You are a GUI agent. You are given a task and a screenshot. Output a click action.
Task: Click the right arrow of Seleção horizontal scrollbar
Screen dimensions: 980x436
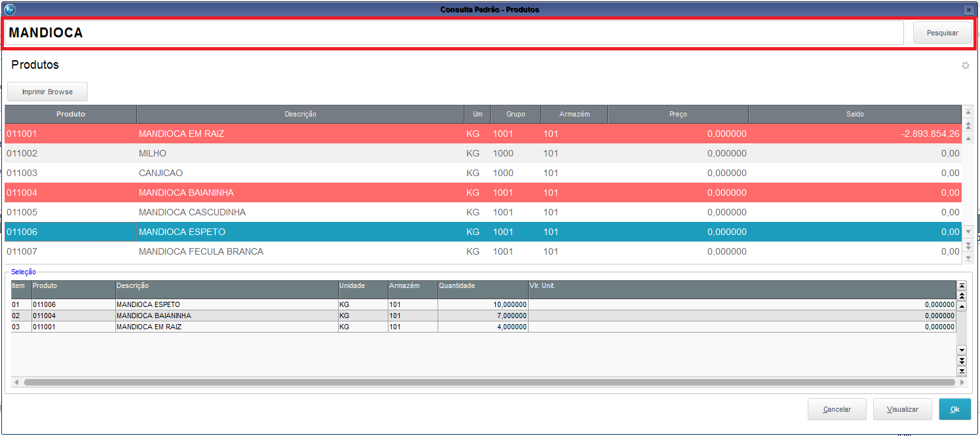(962, 382)
